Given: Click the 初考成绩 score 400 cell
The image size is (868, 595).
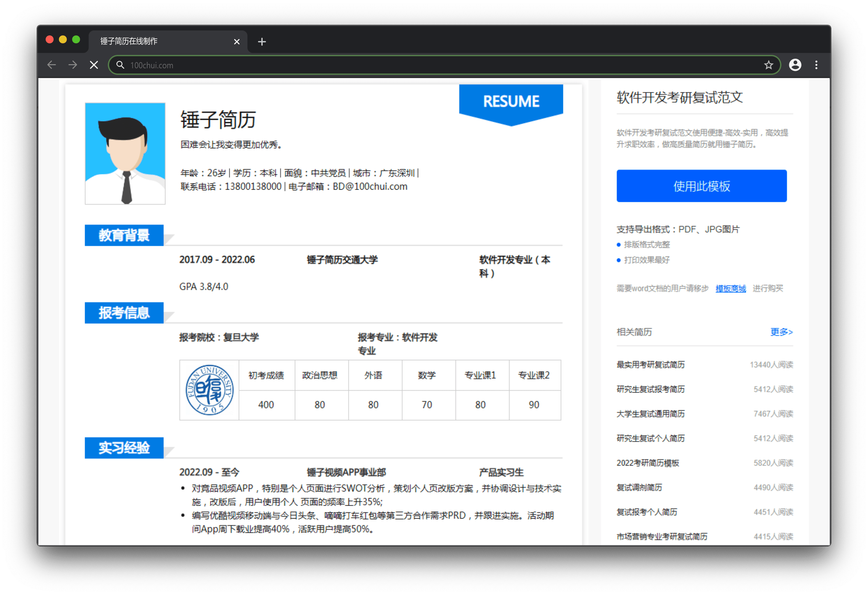Looking at the screenshot, I should point(266,405).
